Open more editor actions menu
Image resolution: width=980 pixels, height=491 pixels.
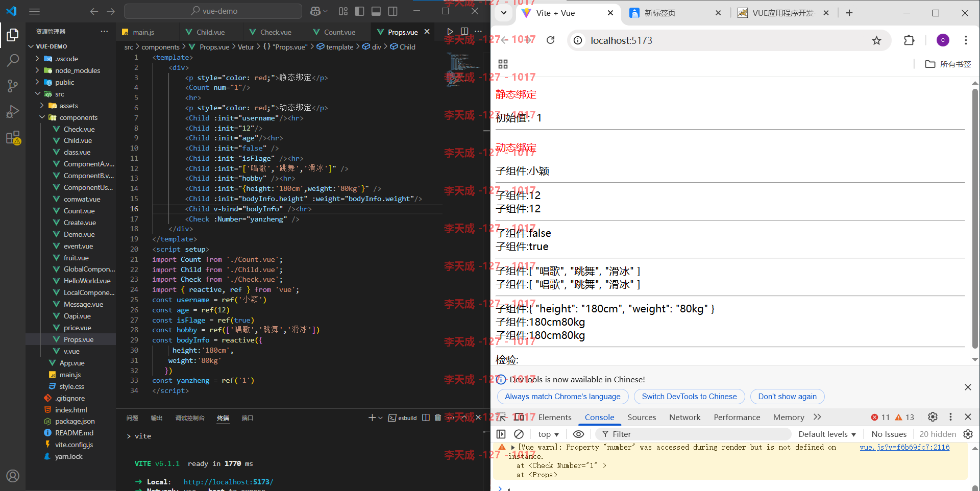point(478,32)
